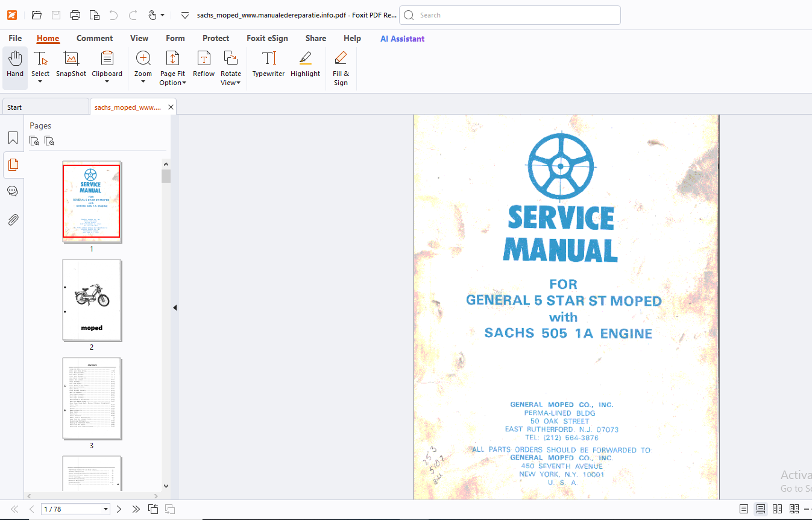812x520 pixels.
Task: Open the Attachments paperclip panel
Action: (13, 220)
